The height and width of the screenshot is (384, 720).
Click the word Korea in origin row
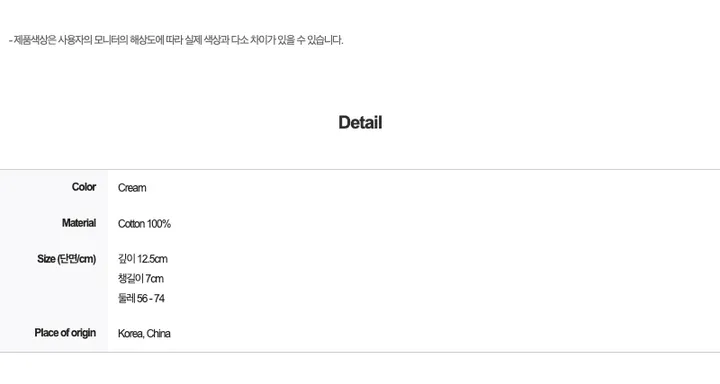click(130, 333)
